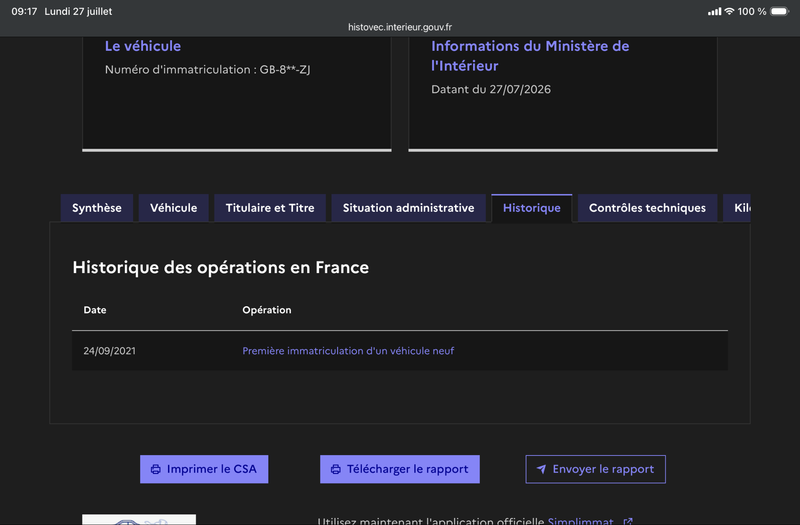Open the Titulaire et Titre tab

pyautogui.click(x=270, y=208)
